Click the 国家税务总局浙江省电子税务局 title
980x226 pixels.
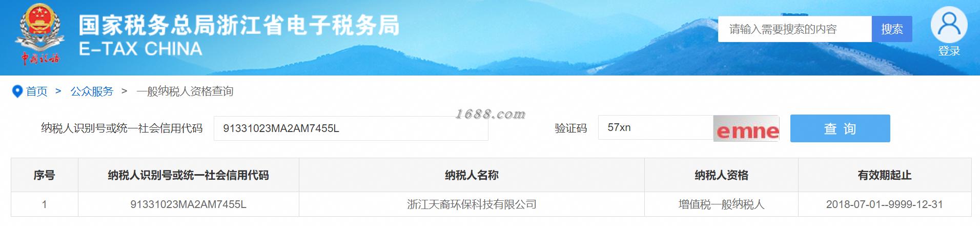click(x=239, y=25)
